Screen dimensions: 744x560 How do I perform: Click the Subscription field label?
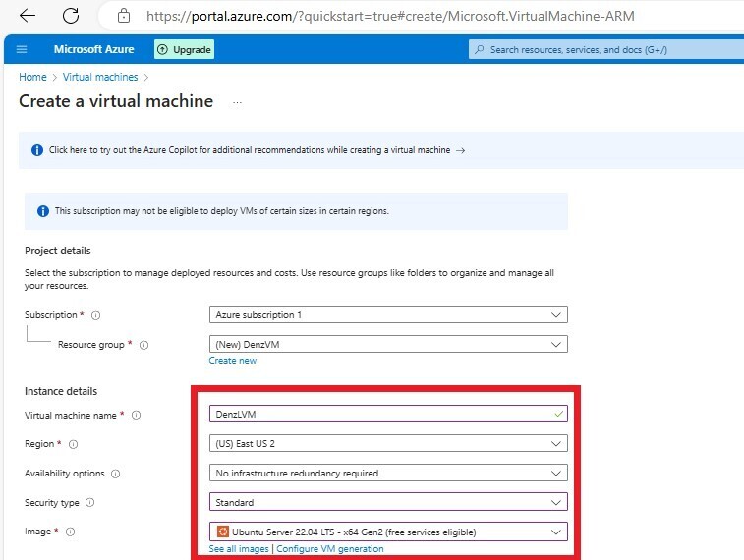point(51,314)
